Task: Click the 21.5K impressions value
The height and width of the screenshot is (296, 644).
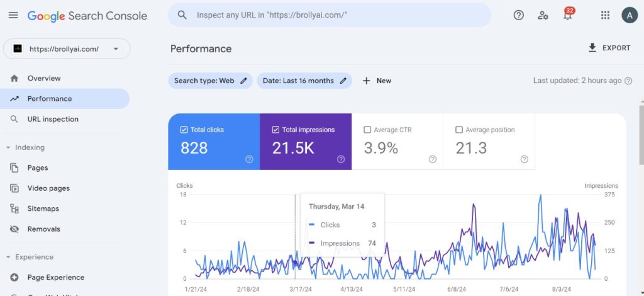Action: [x=293, y=148]
